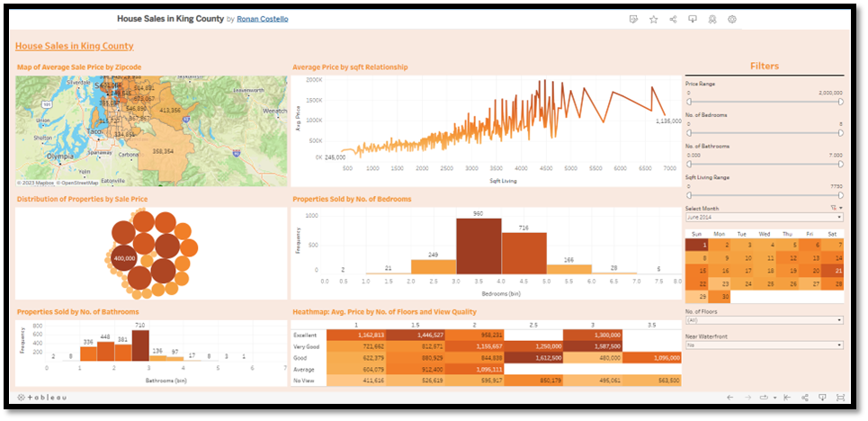Click the download icon in top toolbar
The height and width of the screenshot is (421, 868).
pos(693,19)
